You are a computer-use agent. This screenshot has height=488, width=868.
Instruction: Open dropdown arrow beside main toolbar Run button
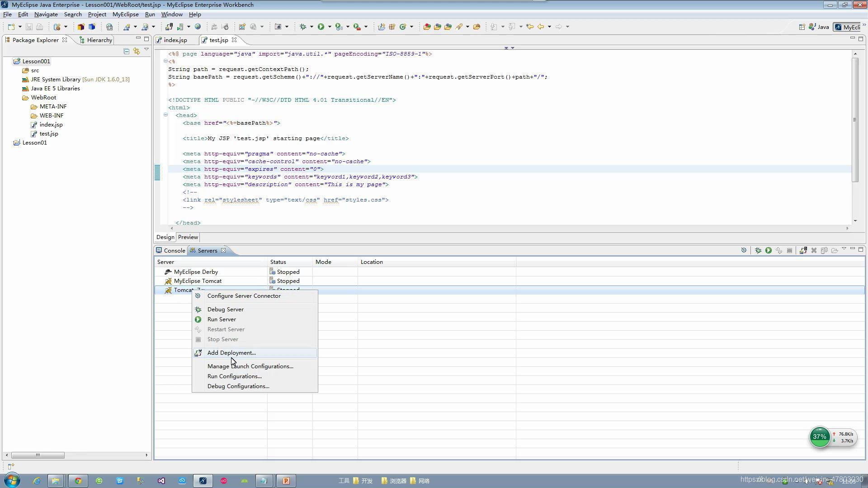tap(330, 27)
